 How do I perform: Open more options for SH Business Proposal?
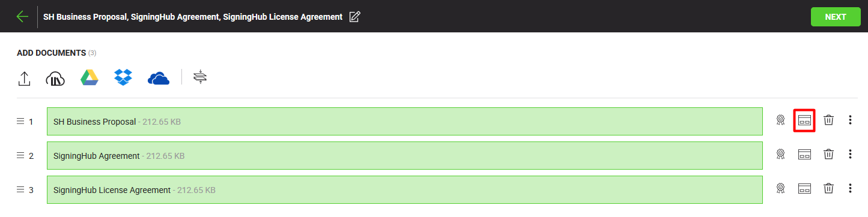[850, 120]
